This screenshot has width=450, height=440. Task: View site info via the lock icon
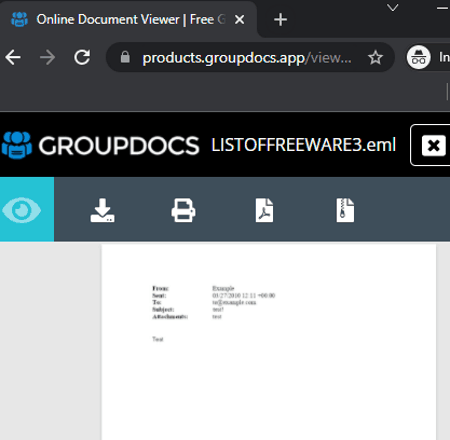coord(125,57)
